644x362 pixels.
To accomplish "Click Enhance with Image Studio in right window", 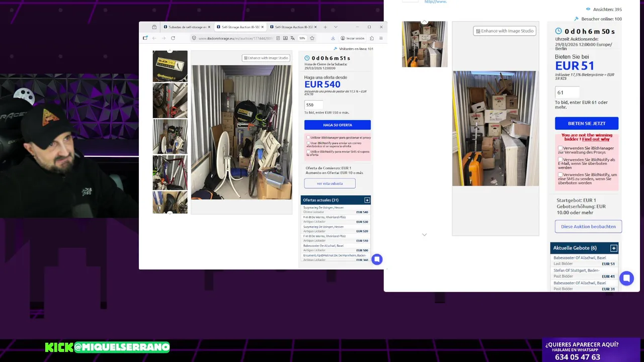I will pos(505,31).
